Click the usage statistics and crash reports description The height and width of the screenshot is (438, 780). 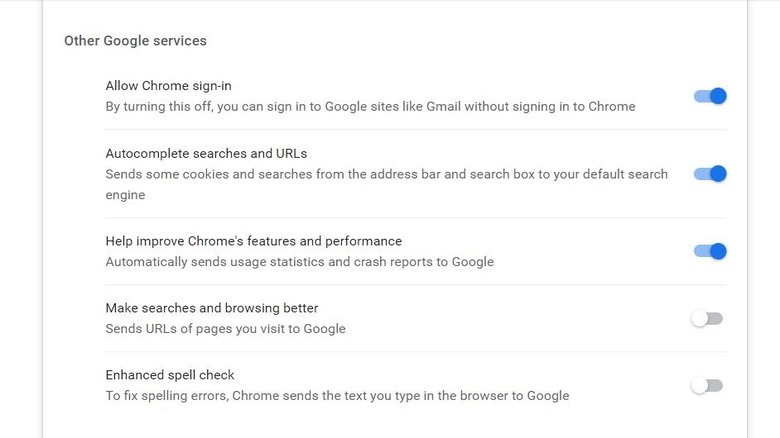tap(300, 262)
